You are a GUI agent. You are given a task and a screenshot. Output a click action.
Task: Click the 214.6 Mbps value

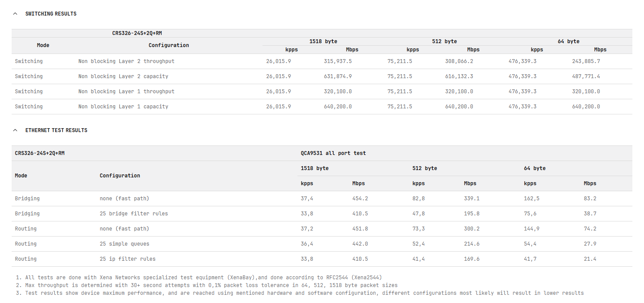coord(472,244)
